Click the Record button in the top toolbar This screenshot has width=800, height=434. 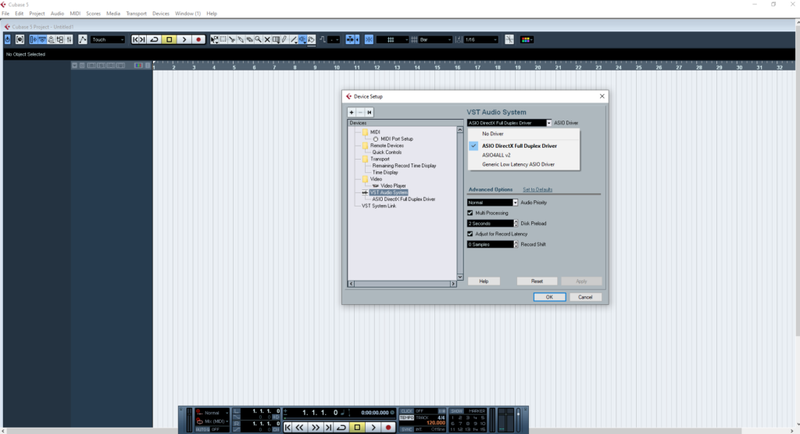click(x=198, y=40)
